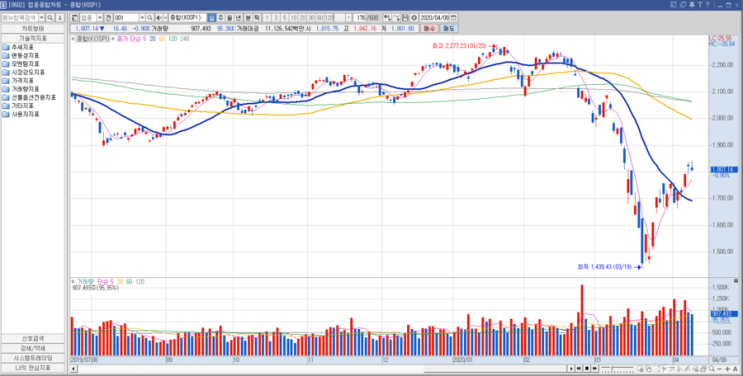
Task: Open the 기술적지표 tab in left panel
Action: coord(33,37)
